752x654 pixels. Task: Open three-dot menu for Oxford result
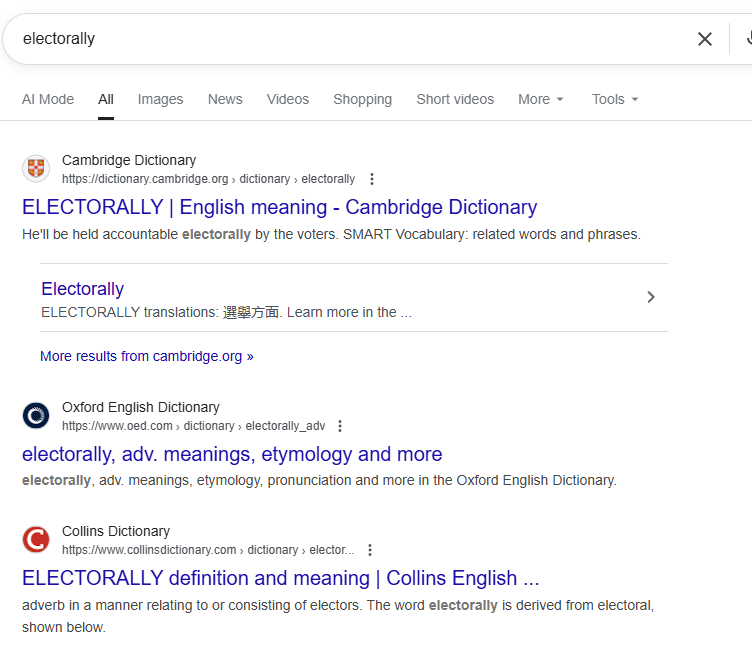[340, 426]
